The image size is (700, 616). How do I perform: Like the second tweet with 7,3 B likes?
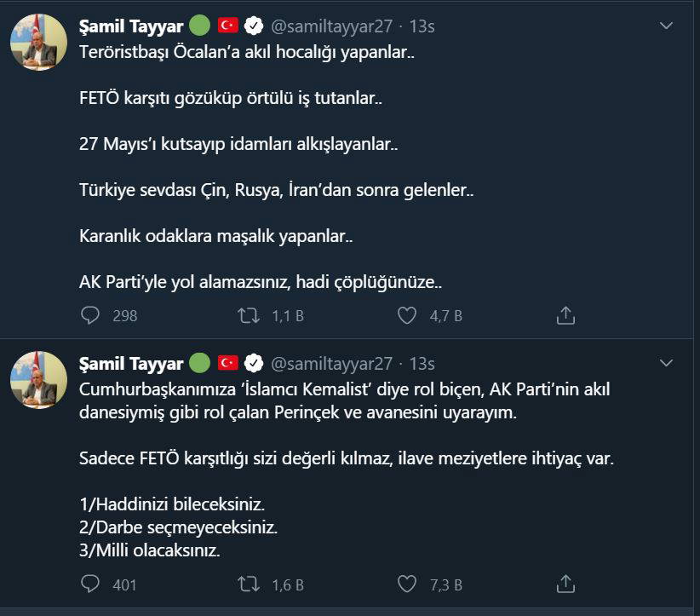(407, 584)
